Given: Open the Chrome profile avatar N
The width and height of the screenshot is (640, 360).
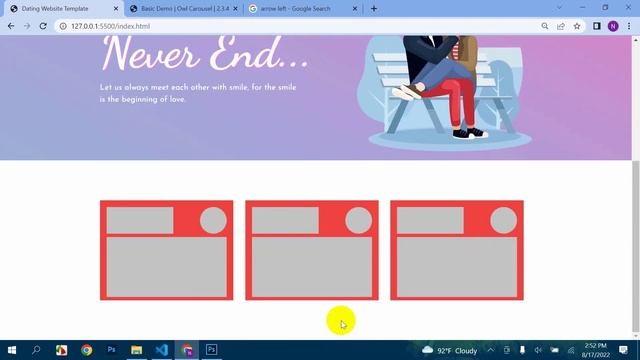Looking at the screenshot, I should (613, 26).
